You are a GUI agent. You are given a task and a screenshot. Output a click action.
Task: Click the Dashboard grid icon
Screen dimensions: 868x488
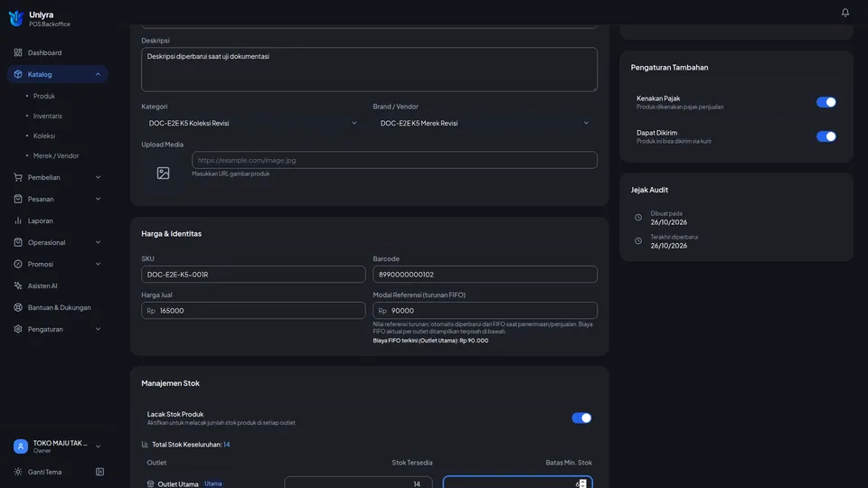[x=18, y=52]
